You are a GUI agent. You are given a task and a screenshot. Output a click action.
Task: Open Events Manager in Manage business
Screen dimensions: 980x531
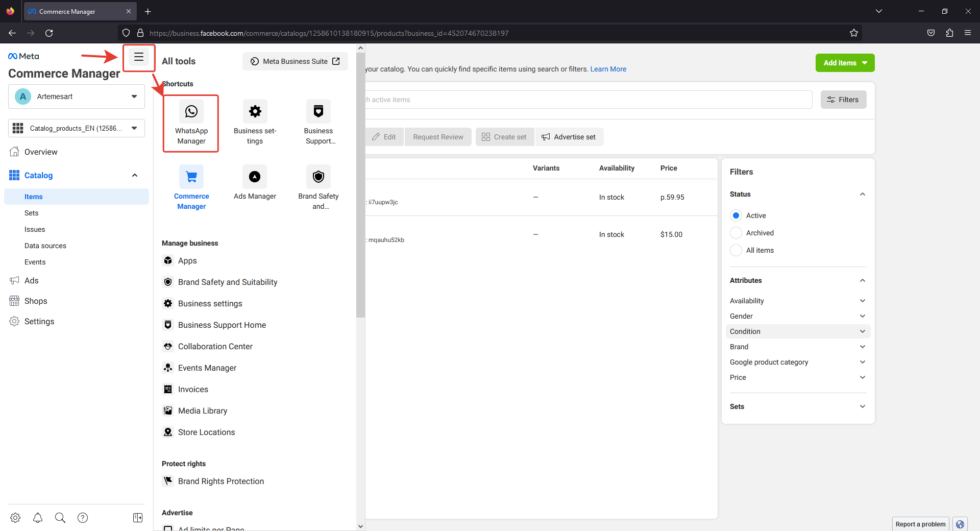point(207,368)
